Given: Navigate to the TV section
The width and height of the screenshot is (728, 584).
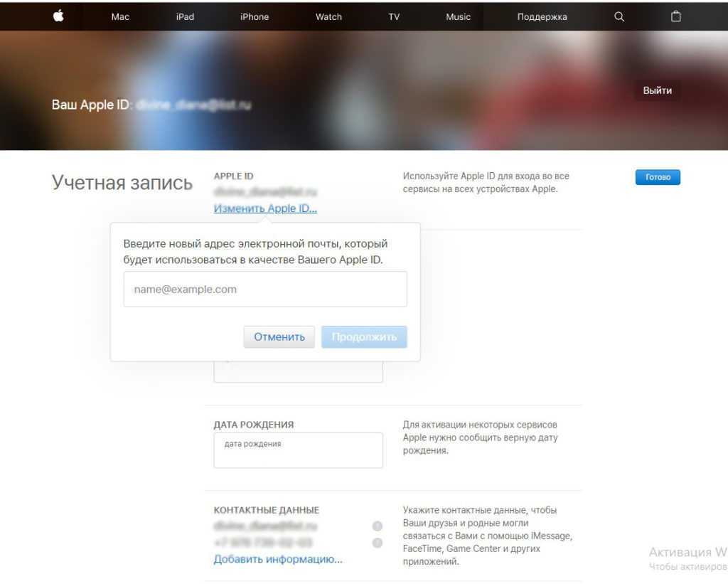Looking at the screenshot, I should coord(394,16).
